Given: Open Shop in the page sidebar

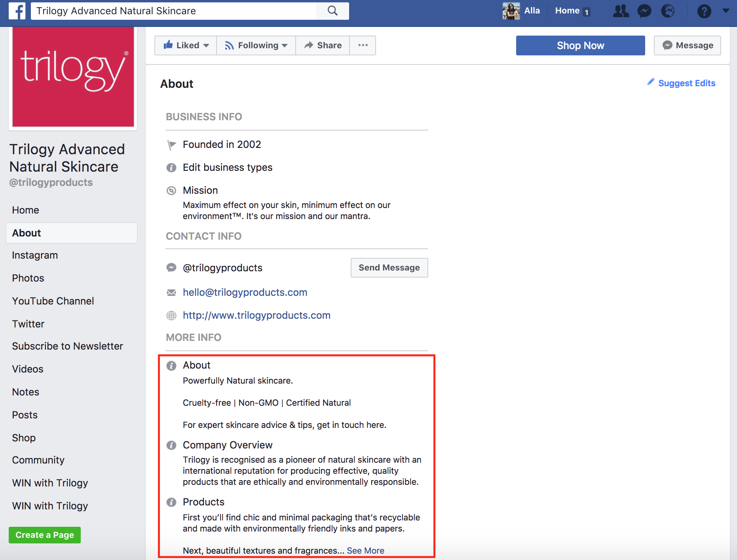Looking at the screenshot, I should (24, 438).
